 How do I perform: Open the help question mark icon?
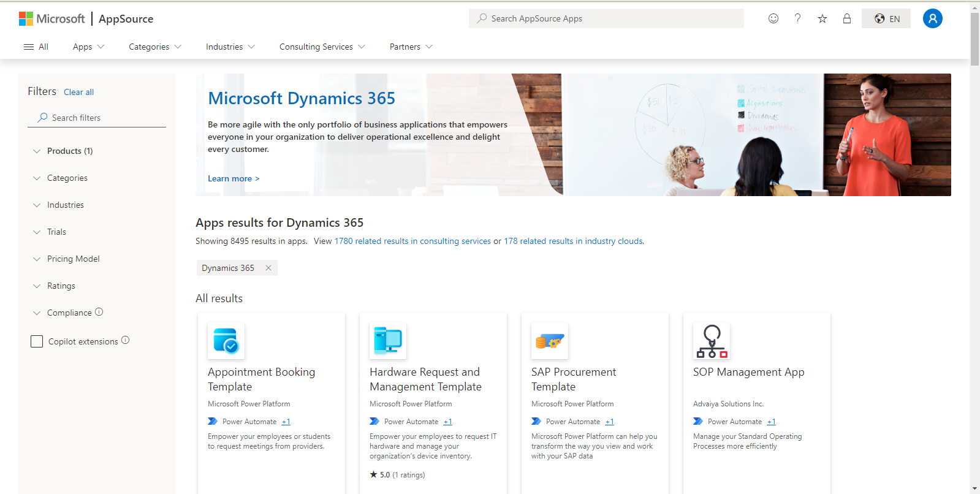pos(797,18)
